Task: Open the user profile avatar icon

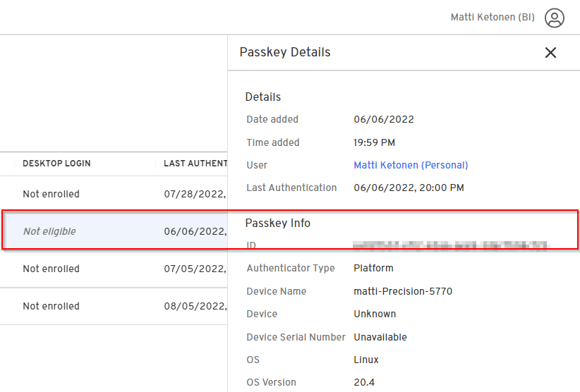Action: coord(555,18)
